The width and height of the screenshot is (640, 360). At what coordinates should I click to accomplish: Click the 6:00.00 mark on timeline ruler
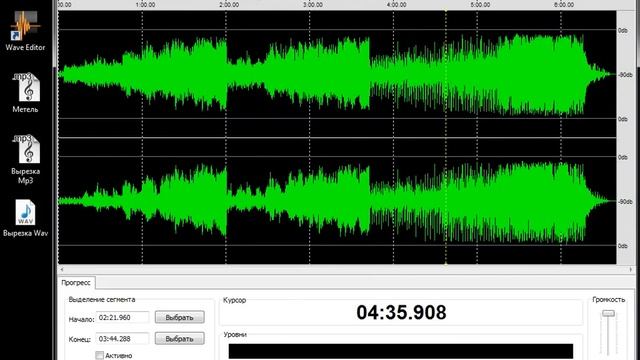tap(564, 5)
